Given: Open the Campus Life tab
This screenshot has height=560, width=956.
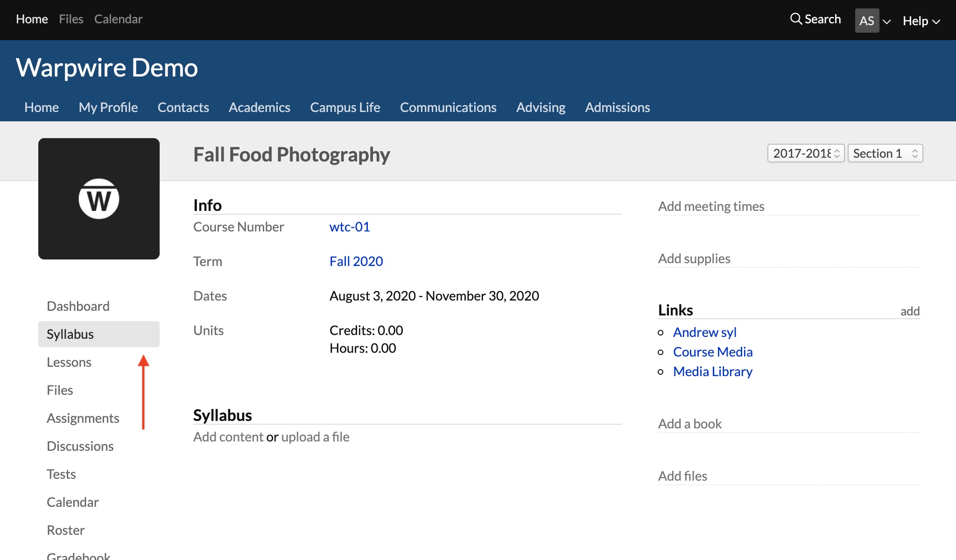Looking at the screenshot, I should coord(345,107).
